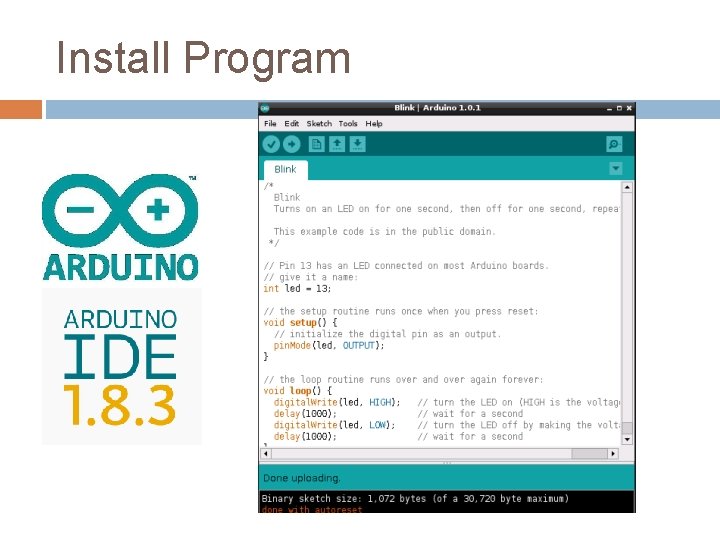Open the Serial Monitor magnifier icon

click(614, 144)
